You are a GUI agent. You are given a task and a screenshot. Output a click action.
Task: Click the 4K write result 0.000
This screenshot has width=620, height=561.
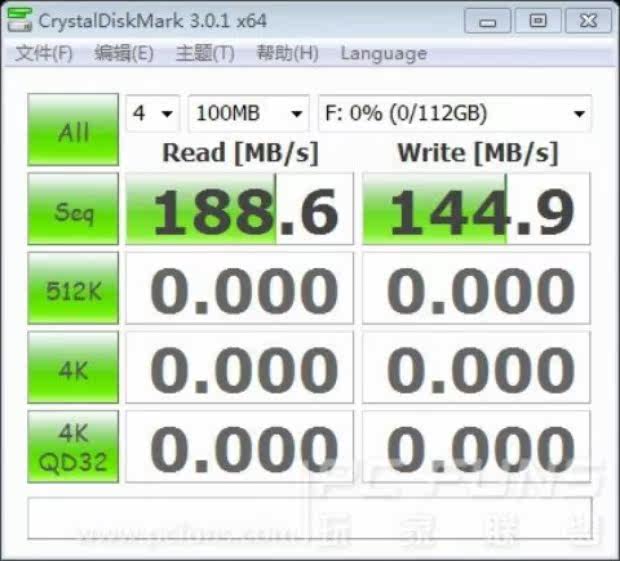coord(476,367)
